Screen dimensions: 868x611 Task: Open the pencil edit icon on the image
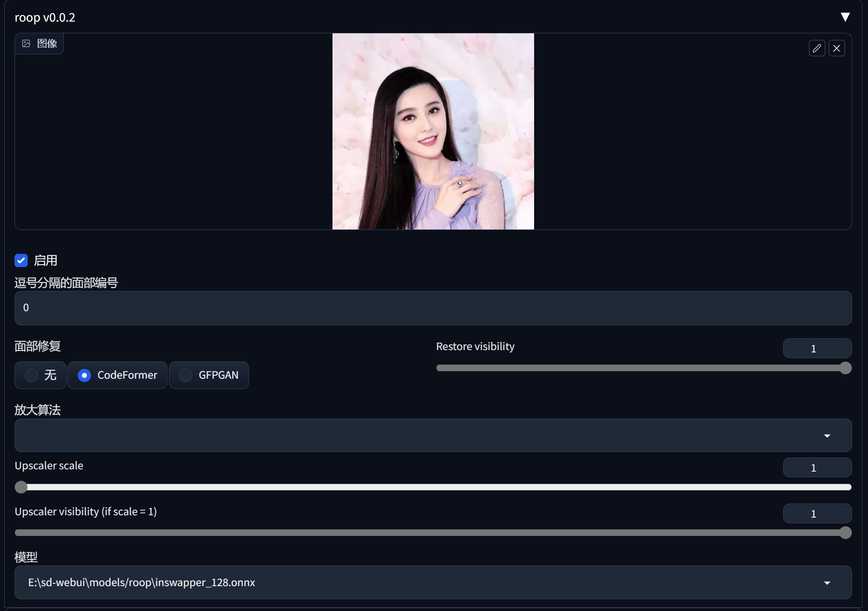(817, 48)
